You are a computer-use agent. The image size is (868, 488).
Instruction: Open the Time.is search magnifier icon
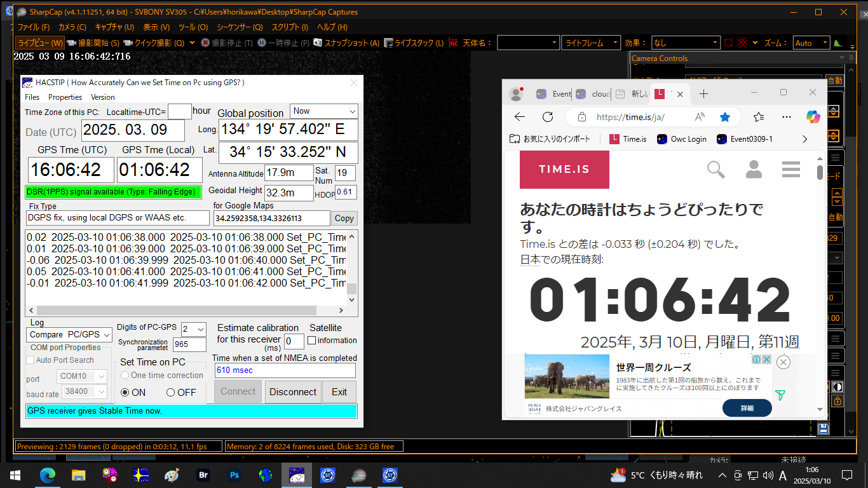(x=716, y=170)
